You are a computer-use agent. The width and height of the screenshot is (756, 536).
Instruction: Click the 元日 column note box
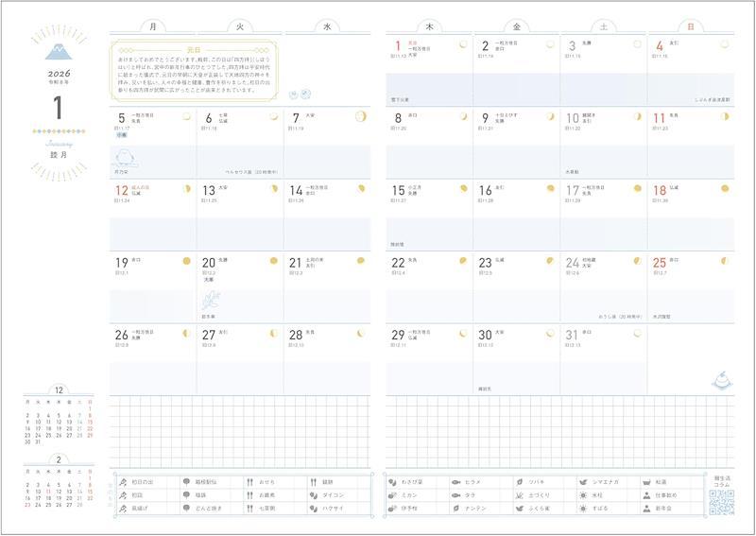click(194, 71)
